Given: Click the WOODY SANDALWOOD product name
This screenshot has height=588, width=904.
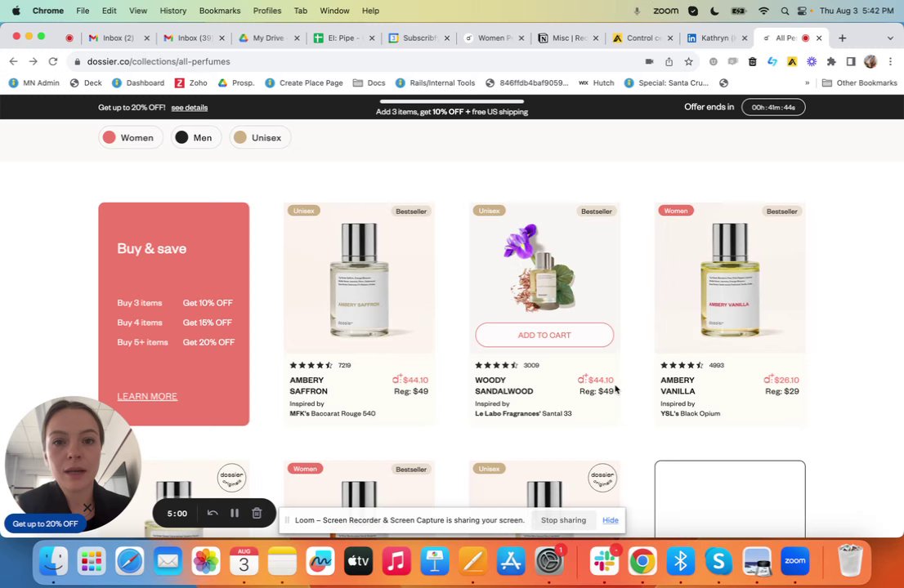Looking at the screenshot, I should coord(503,385).
